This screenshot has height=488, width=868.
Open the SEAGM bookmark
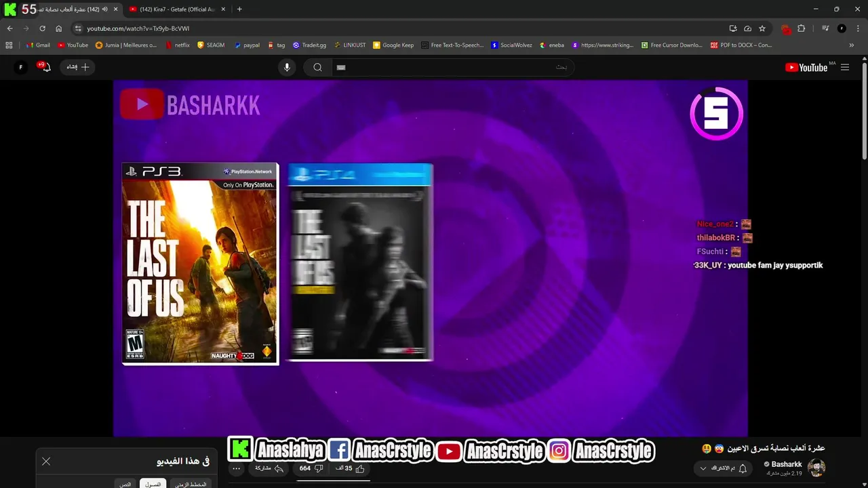(x=211, y=45)
